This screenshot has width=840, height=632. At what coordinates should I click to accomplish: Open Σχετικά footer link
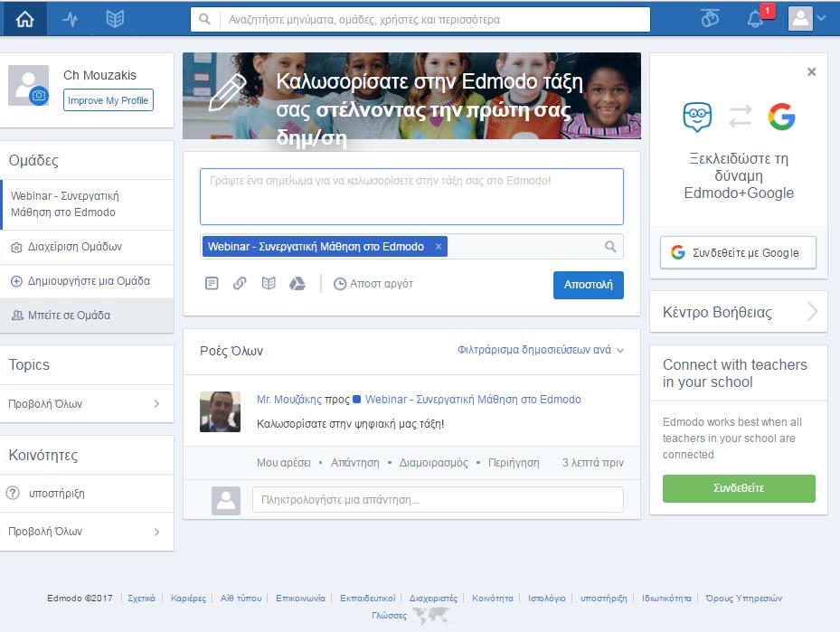pos(141,599)
